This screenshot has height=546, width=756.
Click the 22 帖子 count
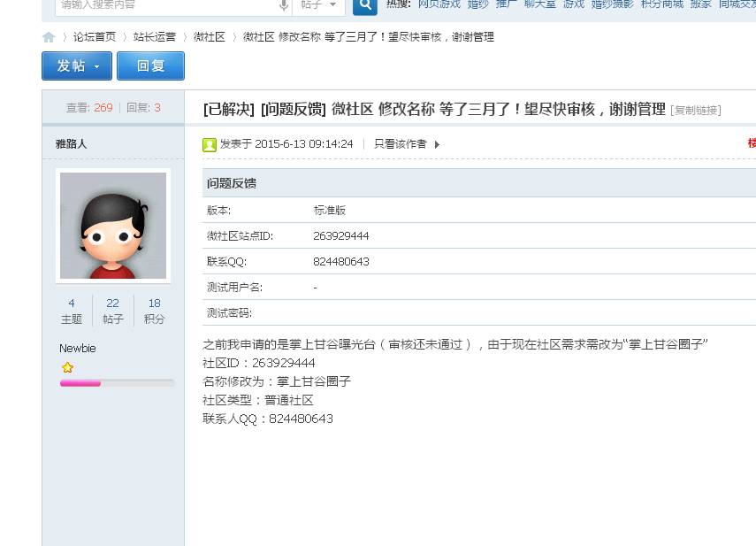point(113,311)
